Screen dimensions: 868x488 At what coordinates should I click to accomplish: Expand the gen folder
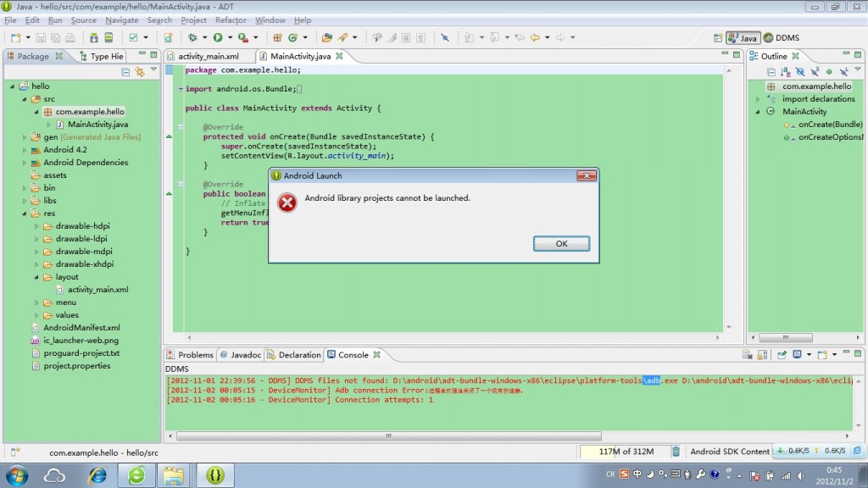pos(25,137)
